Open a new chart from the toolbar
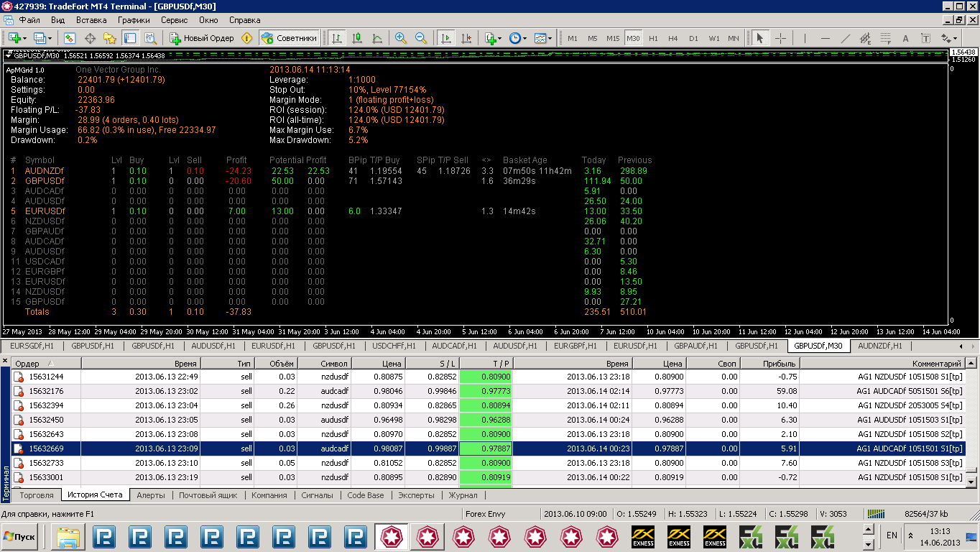The height and width of the screenshot is (552, 980). [x=14, y=38]
